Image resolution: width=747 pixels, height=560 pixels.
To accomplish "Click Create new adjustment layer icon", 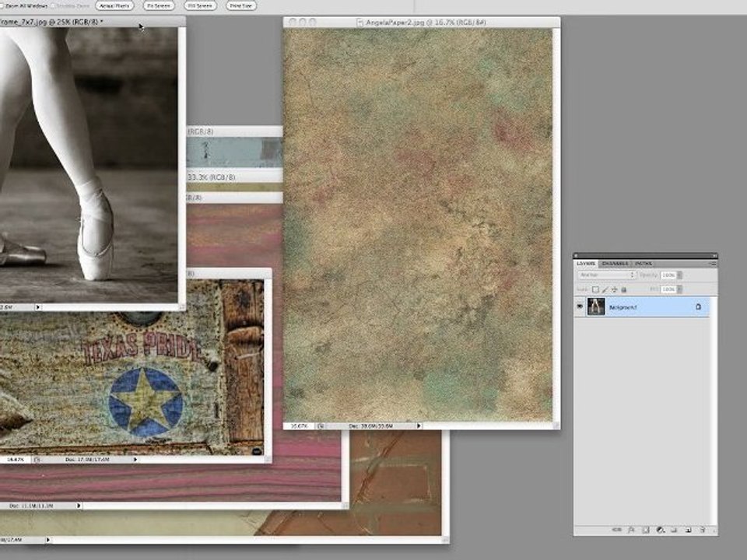I will pos(660,530).
